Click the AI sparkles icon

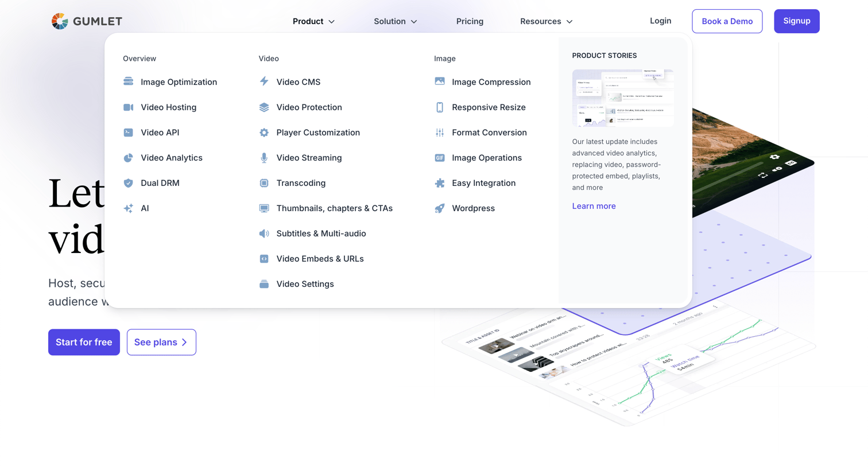(128, 208)
